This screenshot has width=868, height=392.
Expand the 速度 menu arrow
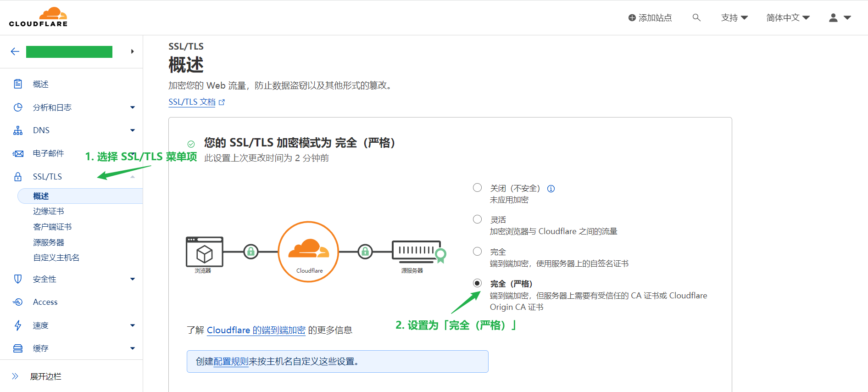pyautogui.click(x=133, y=325)
